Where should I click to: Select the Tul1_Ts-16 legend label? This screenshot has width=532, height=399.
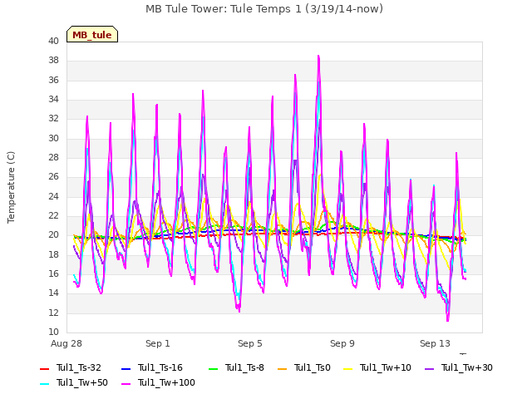click(160, 367)
